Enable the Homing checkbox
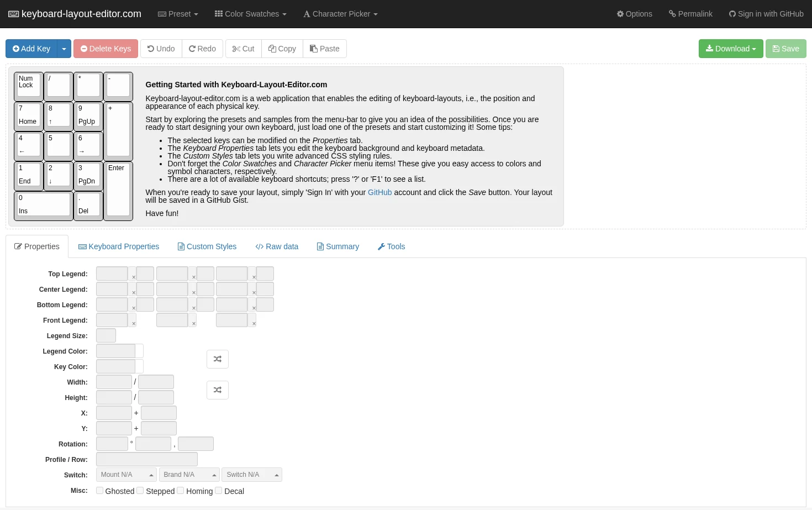 181,491
